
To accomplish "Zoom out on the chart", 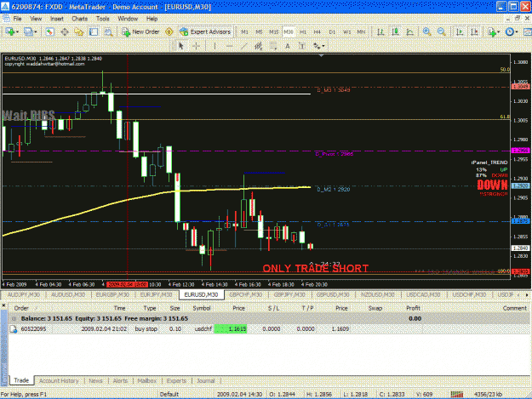I will click(442, 31).
